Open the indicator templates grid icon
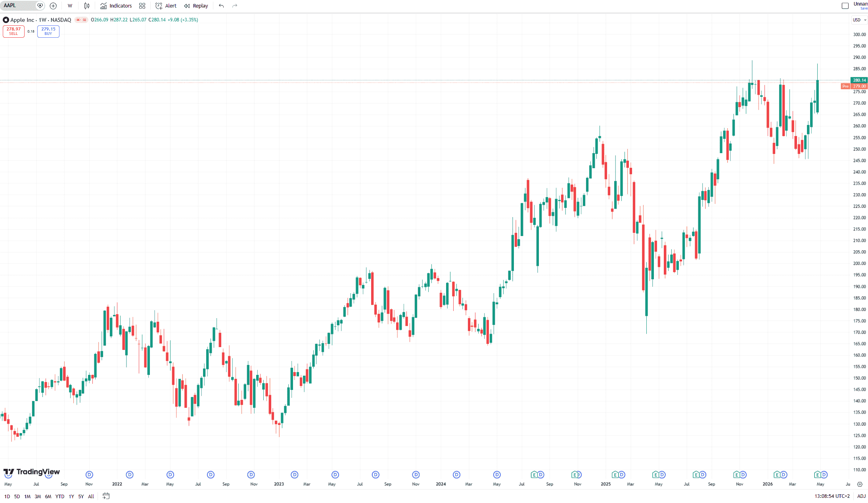The width and height of the screenshot is (868, 503). pos(142,6)
